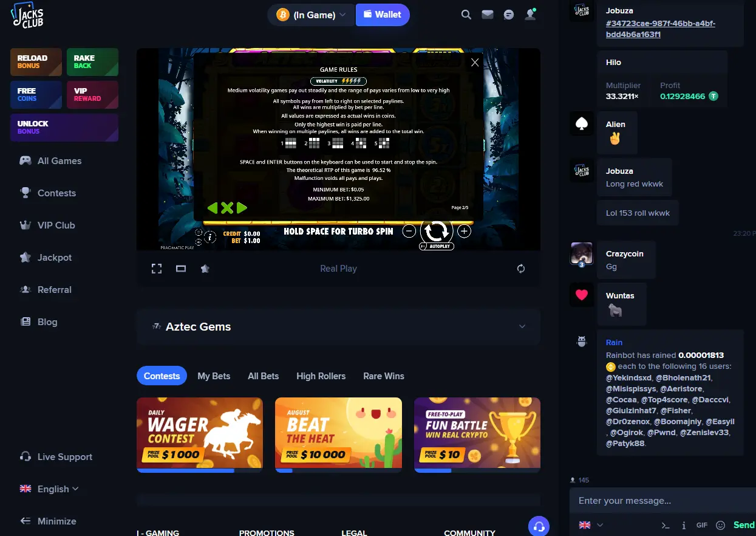
Task: Switch to the My Bets tab
Action: (x=214, y=376)
